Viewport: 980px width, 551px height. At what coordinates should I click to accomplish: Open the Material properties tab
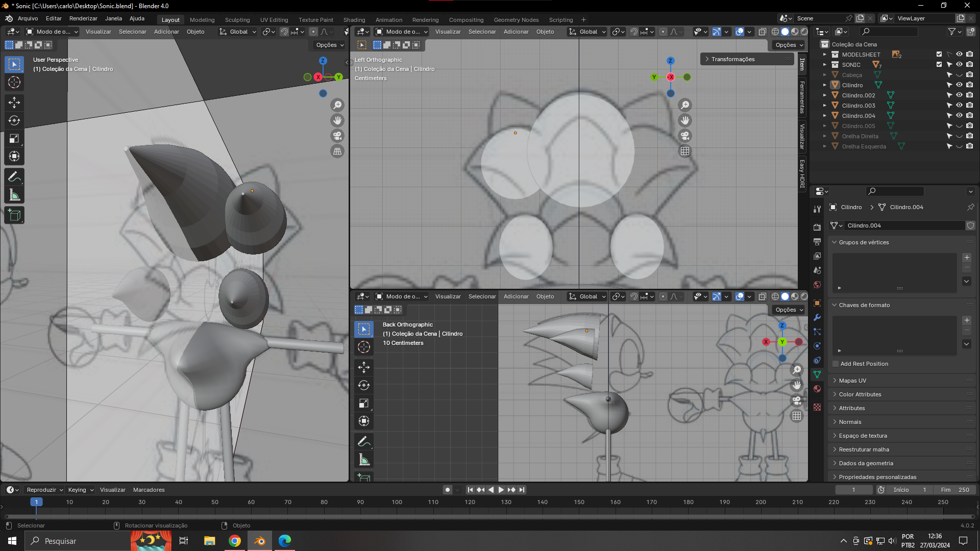click(x=817, y=389)
